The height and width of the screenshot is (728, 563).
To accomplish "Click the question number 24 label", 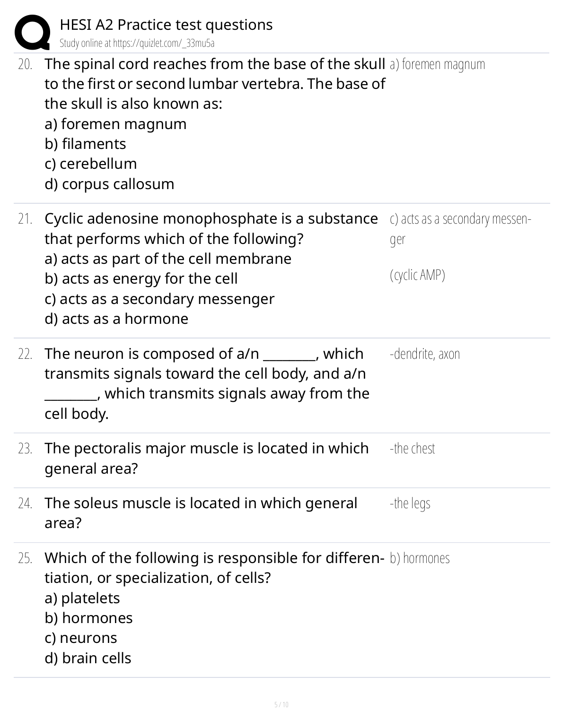I will (x=25, y=503).
